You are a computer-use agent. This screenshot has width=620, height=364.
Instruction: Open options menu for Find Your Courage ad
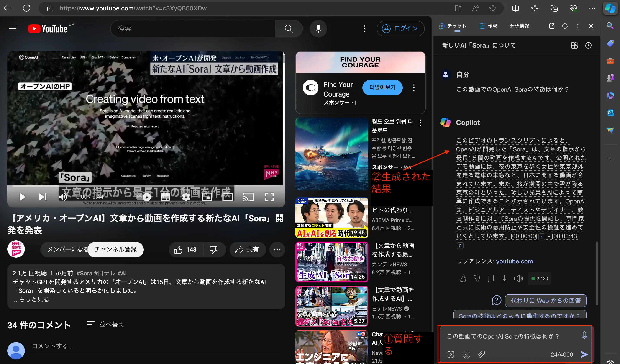click(414, 88)
